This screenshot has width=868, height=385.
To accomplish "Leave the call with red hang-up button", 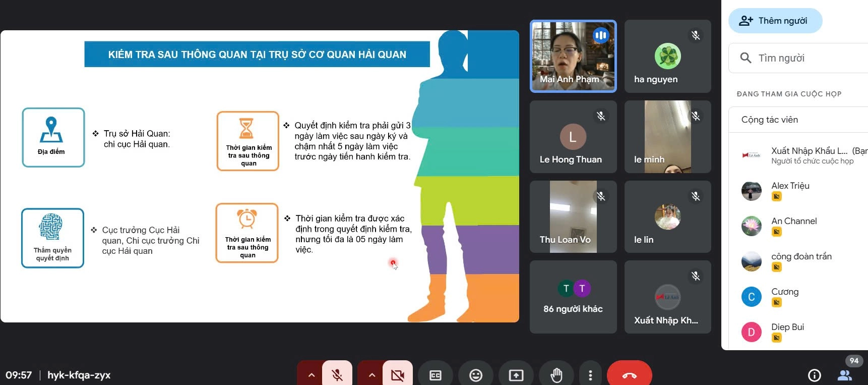I will pyautogui.click(x=629, y=375).
